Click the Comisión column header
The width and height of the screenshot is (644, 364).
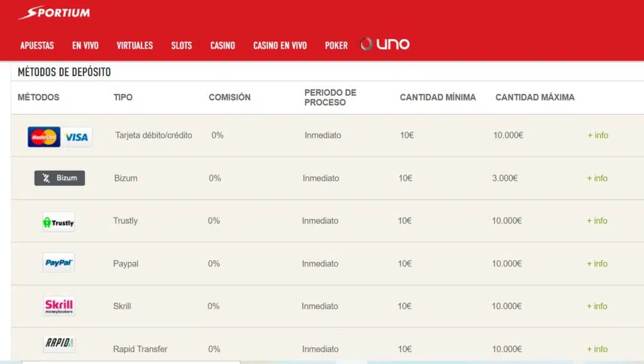pos(230,98)
